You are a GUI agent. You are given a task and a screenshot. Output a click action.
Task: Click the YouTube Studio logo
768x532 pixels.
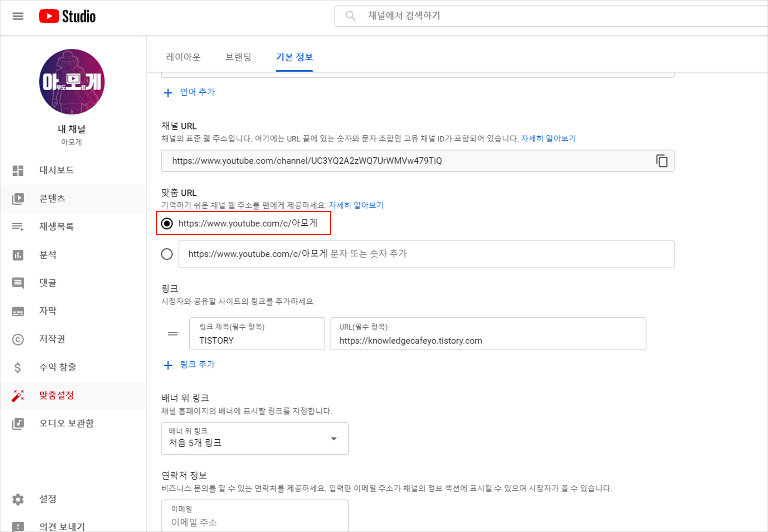(x=67, y=16)
